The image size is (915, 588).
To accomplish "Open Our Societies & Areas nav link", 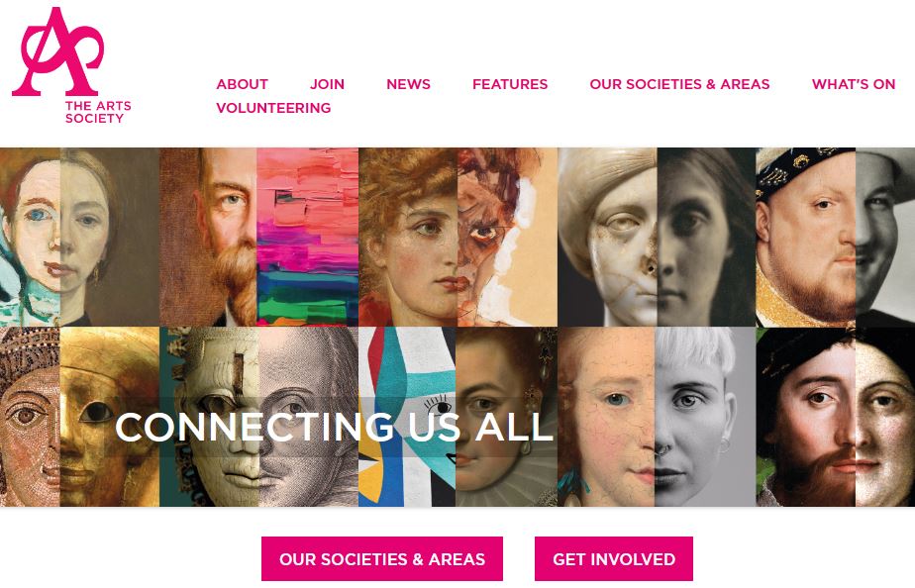I will [679, 84].
